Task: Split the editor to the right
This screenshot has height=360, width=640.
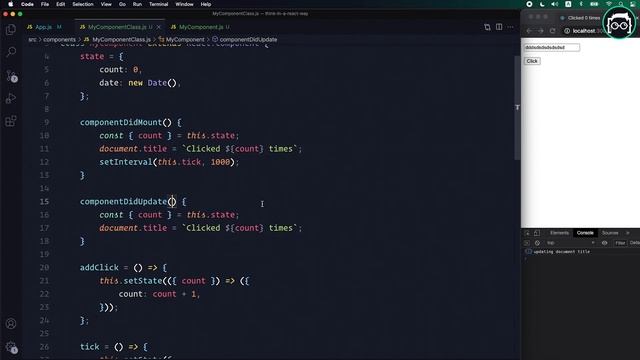Action: 499,27
